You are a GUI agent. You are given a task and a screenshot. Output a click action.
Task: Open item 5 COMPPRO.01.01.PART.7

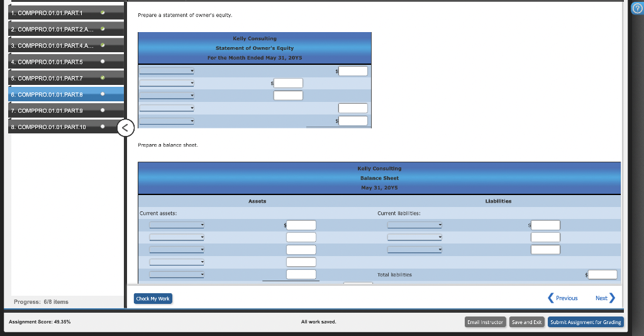pyautogui.click(x=65, y=78)
